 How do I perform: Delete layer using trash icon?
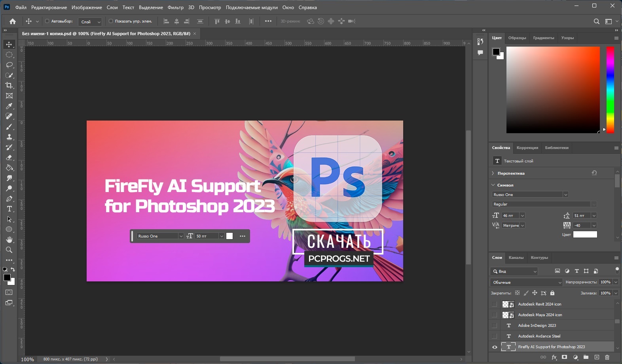[x=607, y=357]
